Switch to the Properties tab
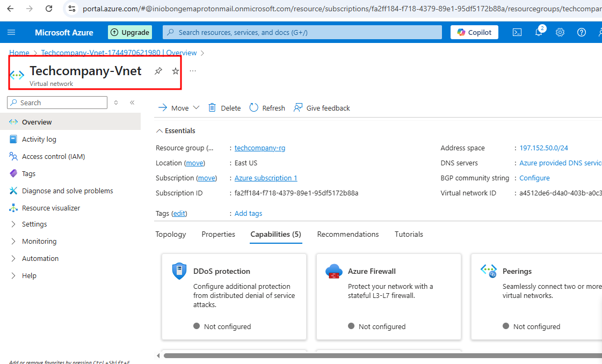The image size is (602, 364). coord(218,234)
